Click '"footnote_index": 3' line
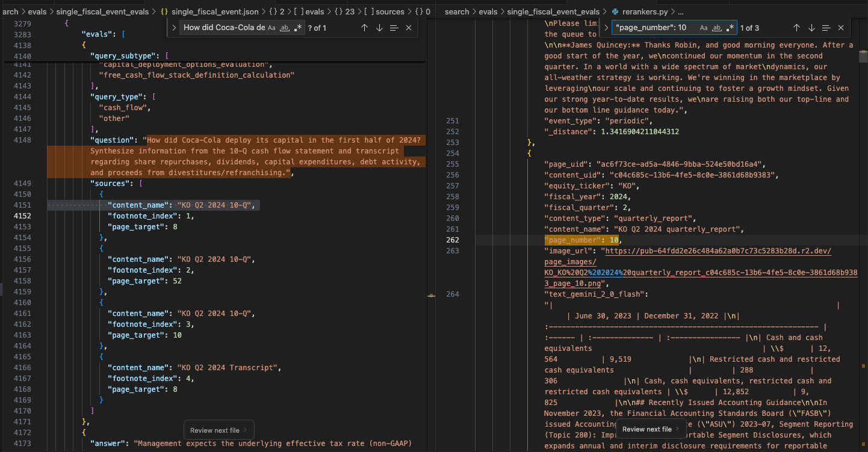868x452 pixels. [151, 324]
